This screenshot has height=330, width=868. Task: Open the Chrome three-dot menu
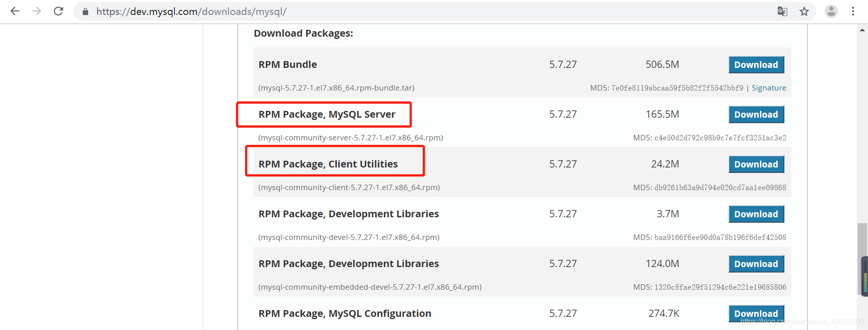point(853,11)
